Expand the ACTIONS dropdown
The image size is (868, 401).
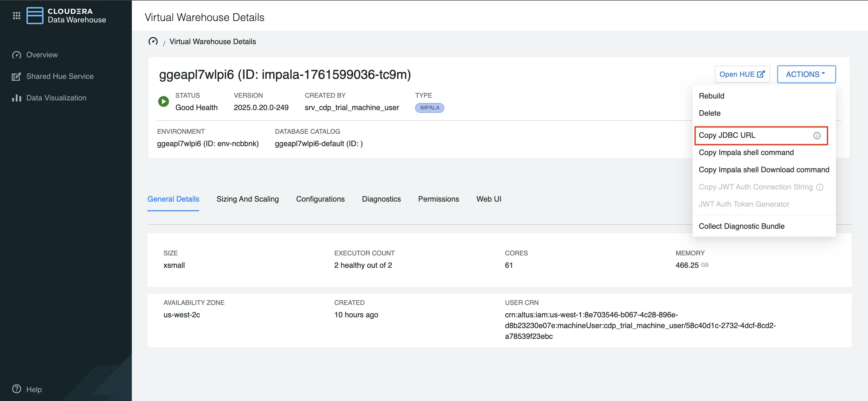pos(806,74)
